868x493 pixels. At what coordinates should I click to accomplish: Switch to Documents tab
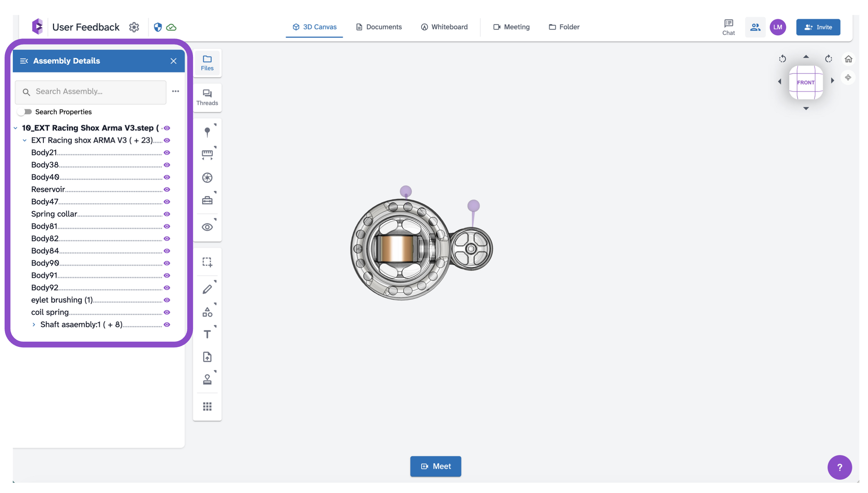click(x=379, y=27)
